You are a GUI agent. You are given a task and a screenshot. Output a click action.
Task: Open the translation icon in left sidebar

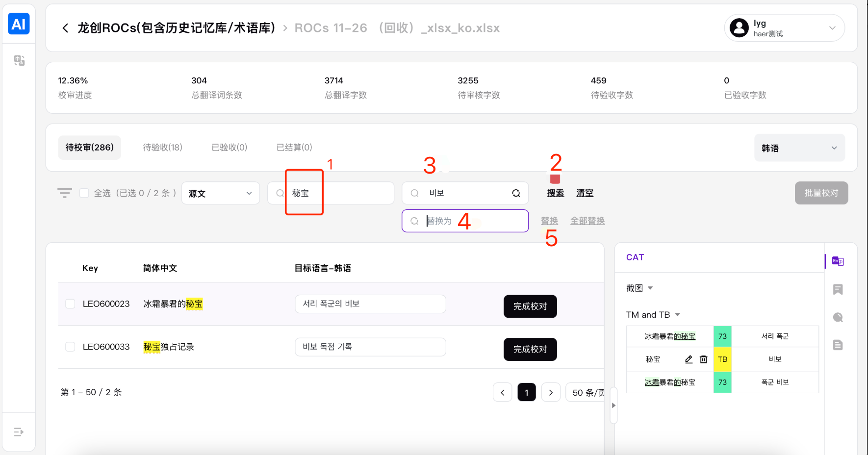19,60
